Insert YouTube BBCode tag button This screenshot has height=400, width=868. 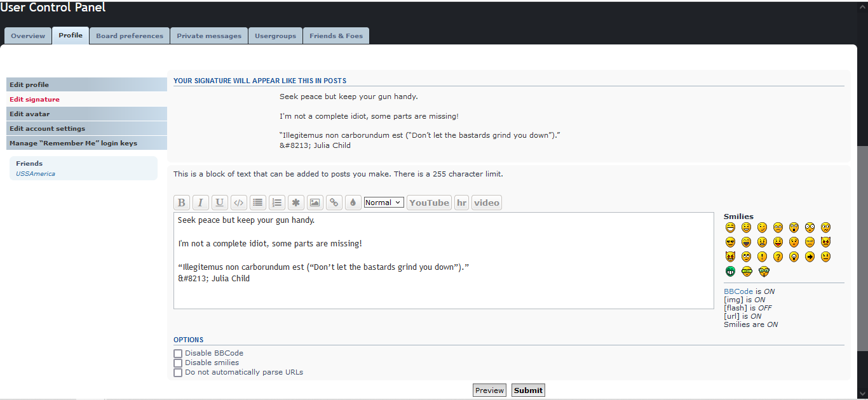pyautogui.click(x=429, y=203)
